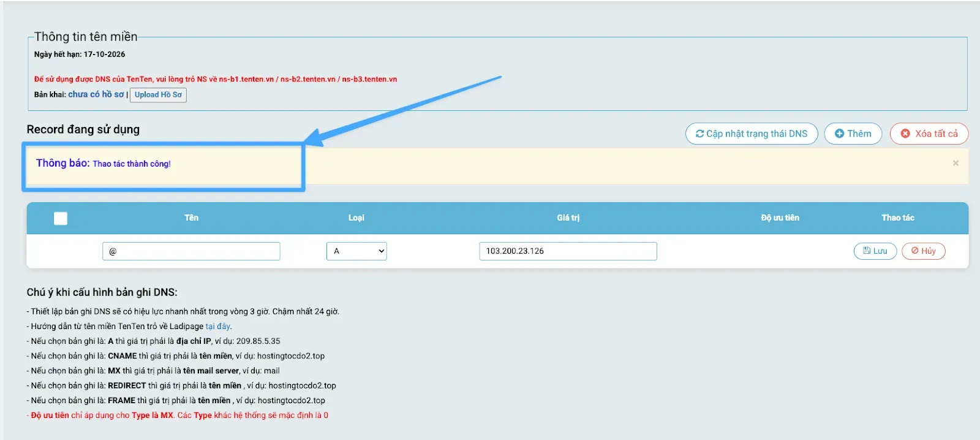Viewport: 980px width, 440px height.
Task: Click the Giá trị column header
Action: click(x=568, y=218)
